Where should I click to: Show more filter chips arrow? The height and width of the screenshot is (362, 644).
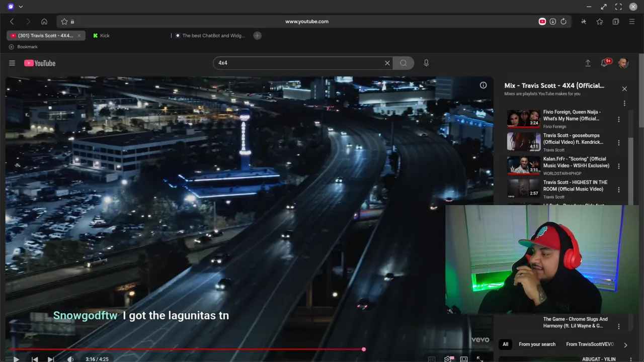[x=625, y=345]
